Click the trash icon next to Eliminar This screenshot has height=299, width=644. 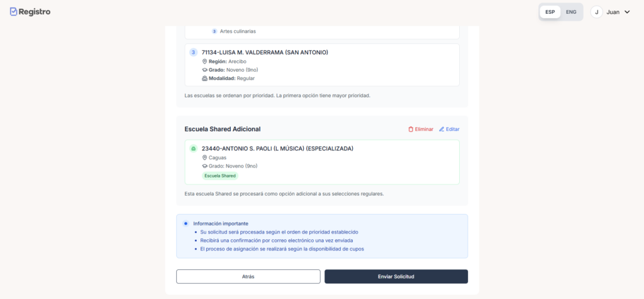pos(411,129)
